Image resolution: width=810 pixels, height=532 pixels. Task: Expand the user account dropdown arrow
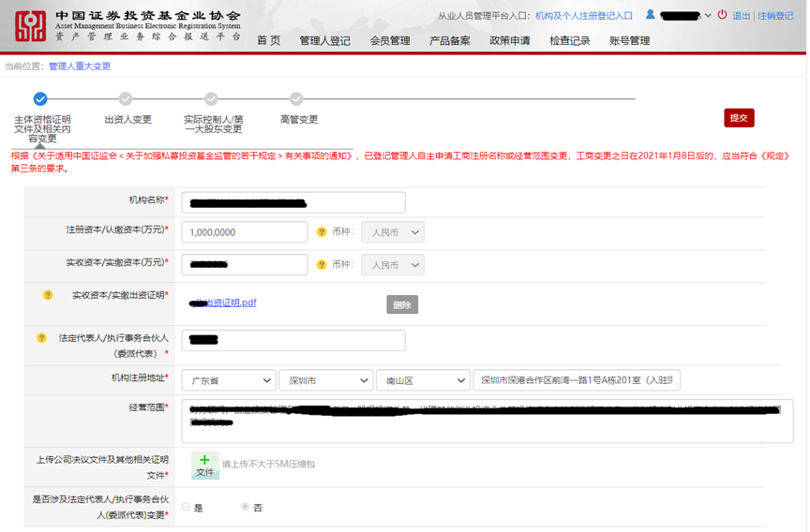(x=708, y=16)
